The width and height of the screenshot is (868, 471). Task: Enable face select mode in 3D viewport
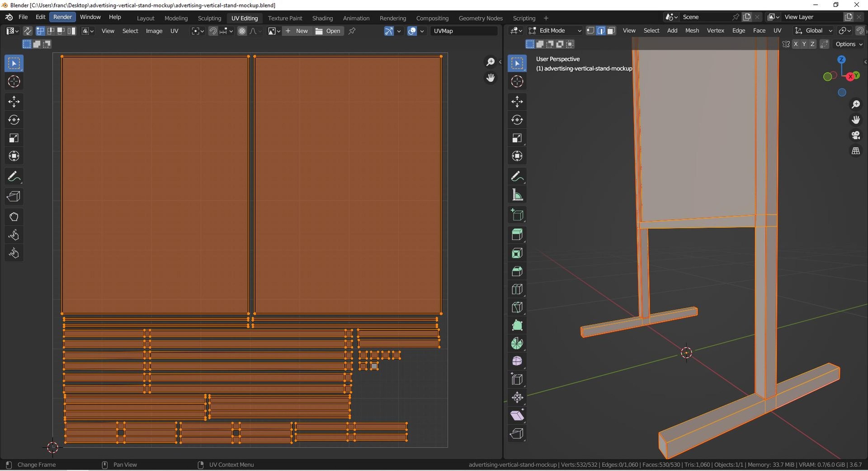tap(611, 31)
